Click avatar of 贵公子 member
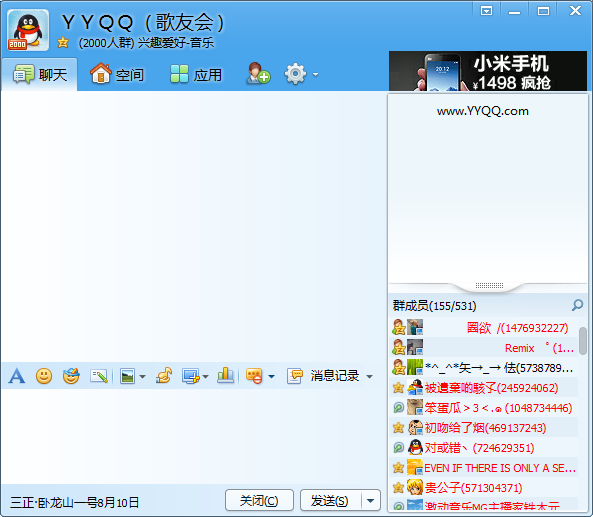The image size is (593, 517). (415, 488)
